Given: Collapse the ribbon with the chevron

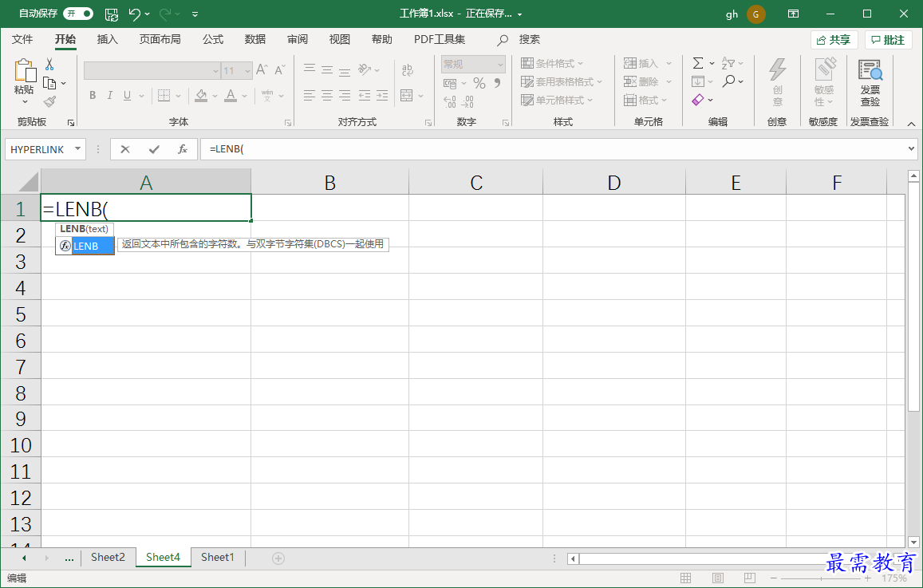Looking at the screenshot, I should [x=911, y=124].
